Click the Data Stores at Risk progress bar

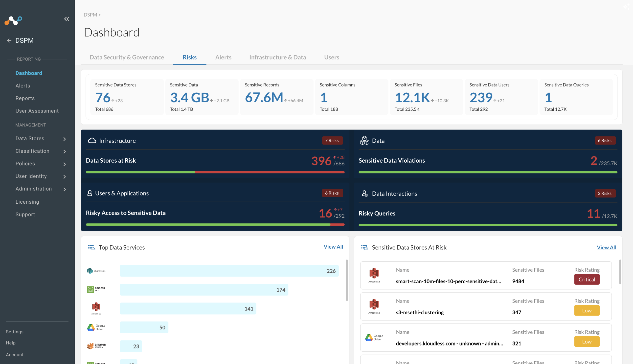(215, 172)
